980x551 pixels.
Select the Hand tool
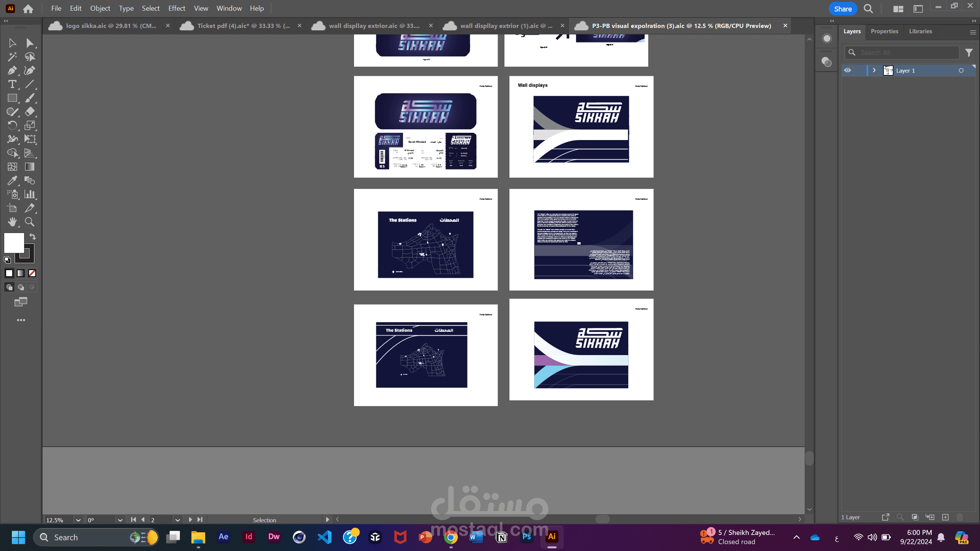coord(12,222)
